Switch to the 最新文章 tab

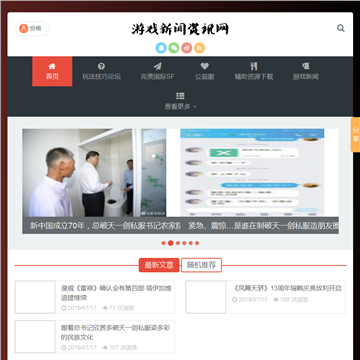click(159, 265)
